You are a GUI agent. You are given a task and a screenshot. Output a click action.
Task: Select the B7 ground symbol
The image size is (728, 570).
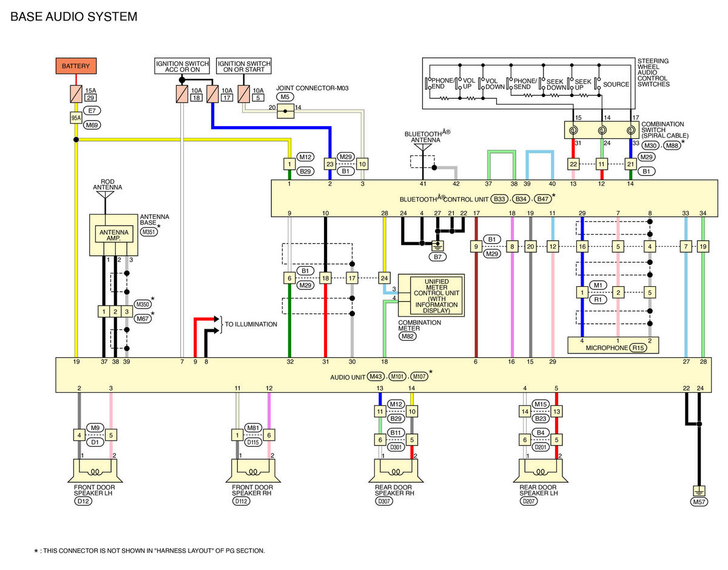tap(437, 246)
